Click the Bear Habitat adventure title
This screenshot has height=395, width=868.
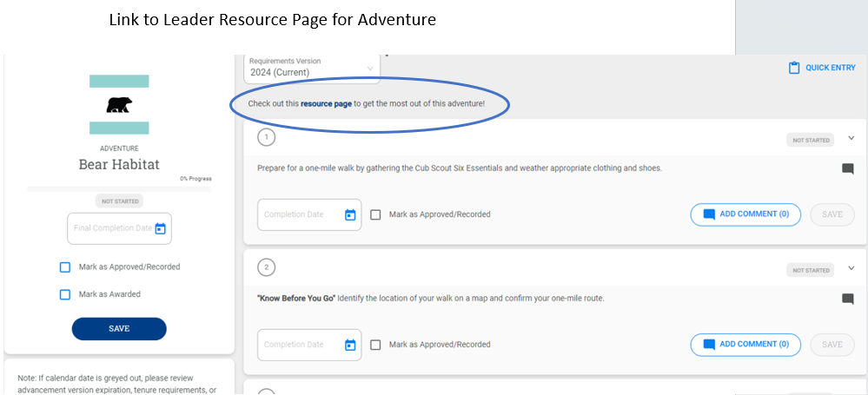(x=119, y=165)
